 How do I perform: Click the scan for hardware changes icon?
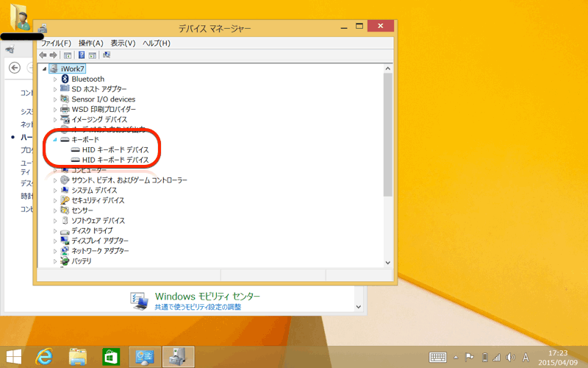click(107, 55)
